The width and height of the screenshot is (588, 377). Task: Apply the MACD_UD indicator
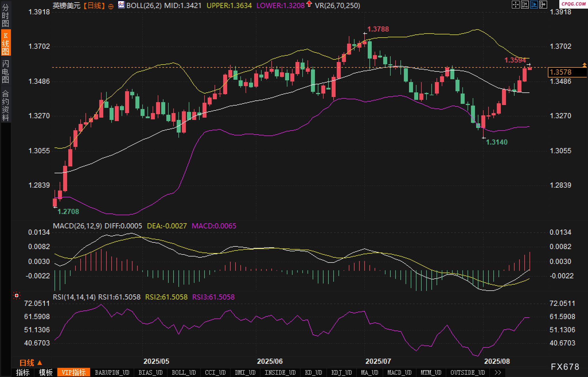tap(399, 372)
